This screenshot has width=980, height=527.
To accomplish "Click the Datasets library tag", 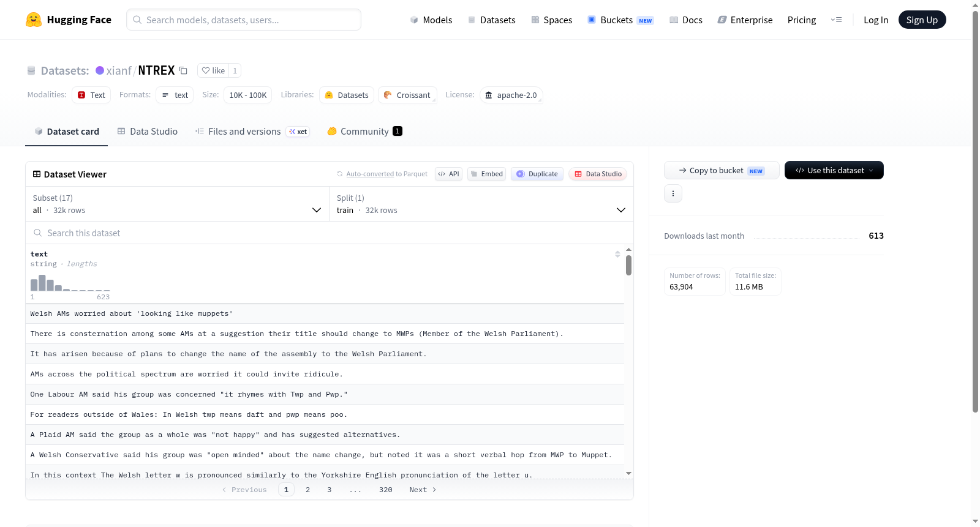I will pyautogui.click(x=347, y=95).
